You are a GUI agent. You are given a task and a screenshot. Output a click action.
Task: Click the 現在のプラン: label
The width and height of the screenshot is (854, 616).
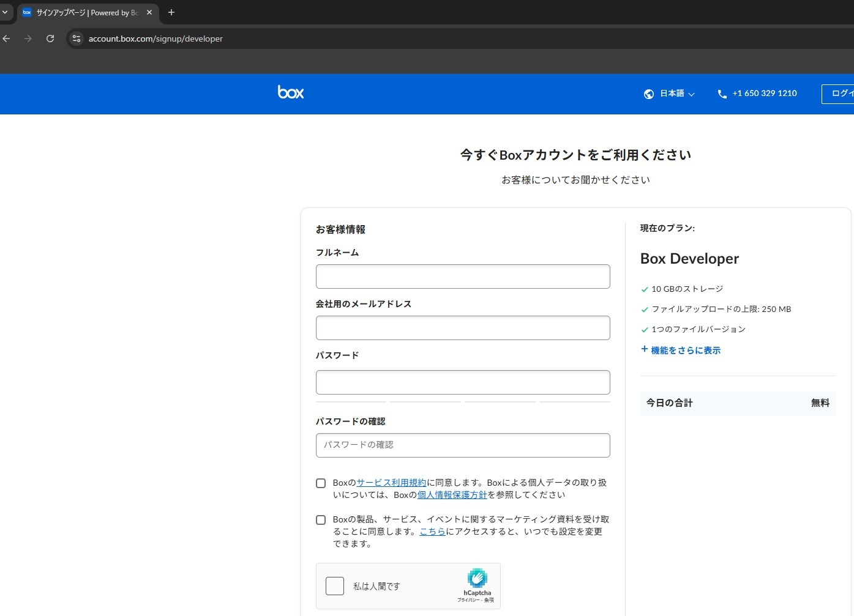tap(667, 228)
